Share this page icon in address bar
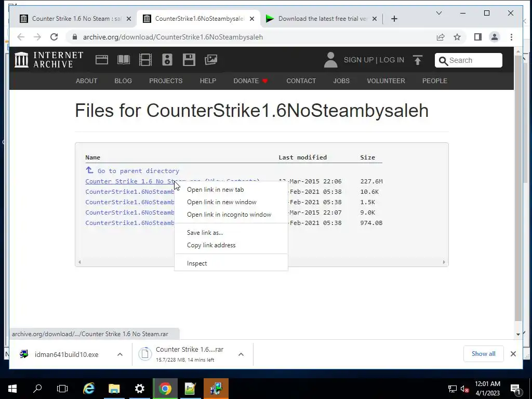This screenshot has height=399, width=532. point(441,37)
